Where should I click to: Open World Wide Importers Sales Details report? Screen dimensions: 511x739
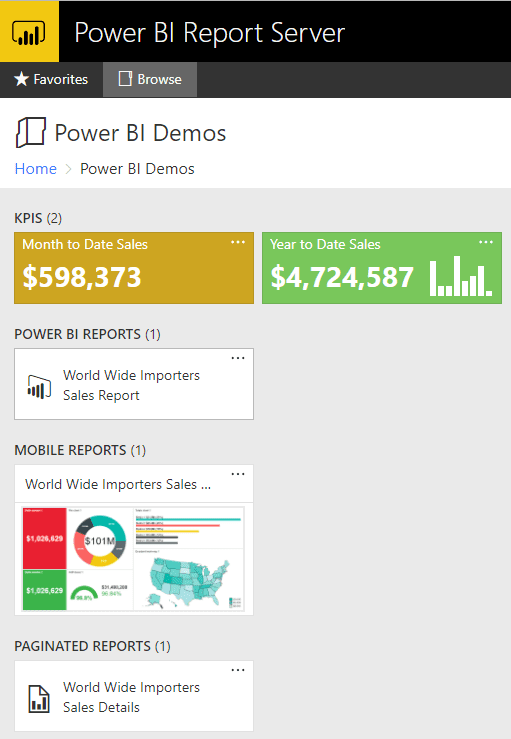(x=134, y=696)
